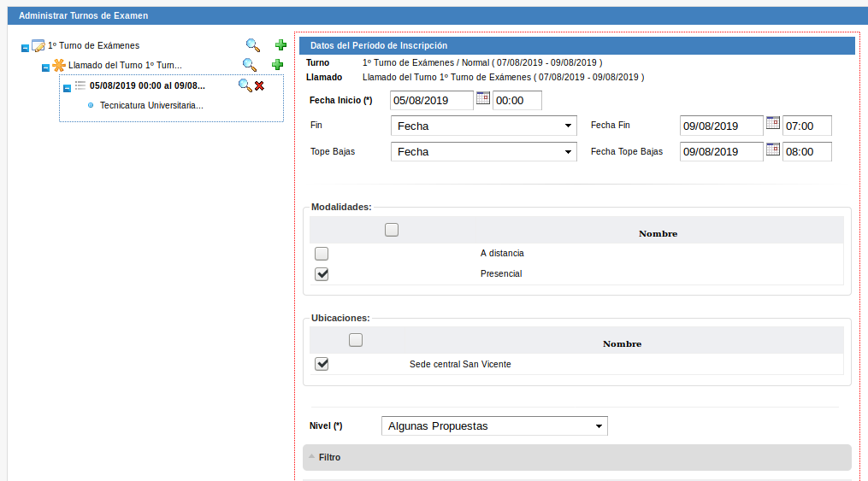Click the Fecha Tope Bajas time field 08:00
The width and height of the screenshot is (868, 481).
(x=807, y=152)
